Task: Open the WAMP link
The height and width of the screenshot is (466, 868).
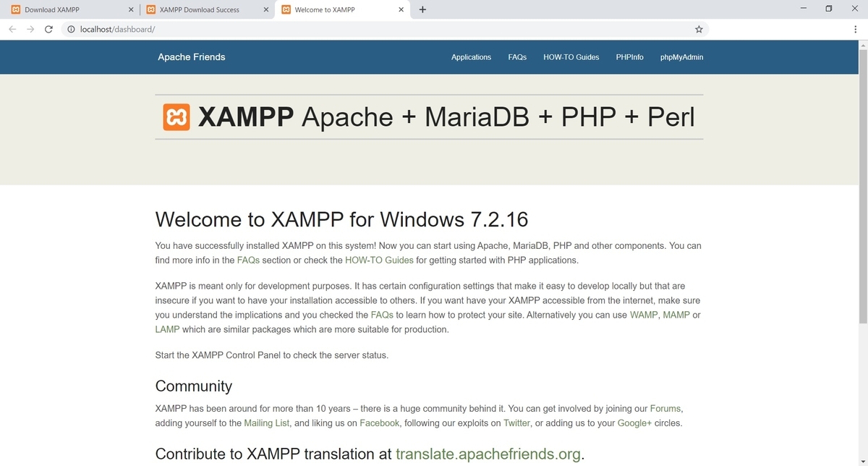Action: (x=644, y=315)
